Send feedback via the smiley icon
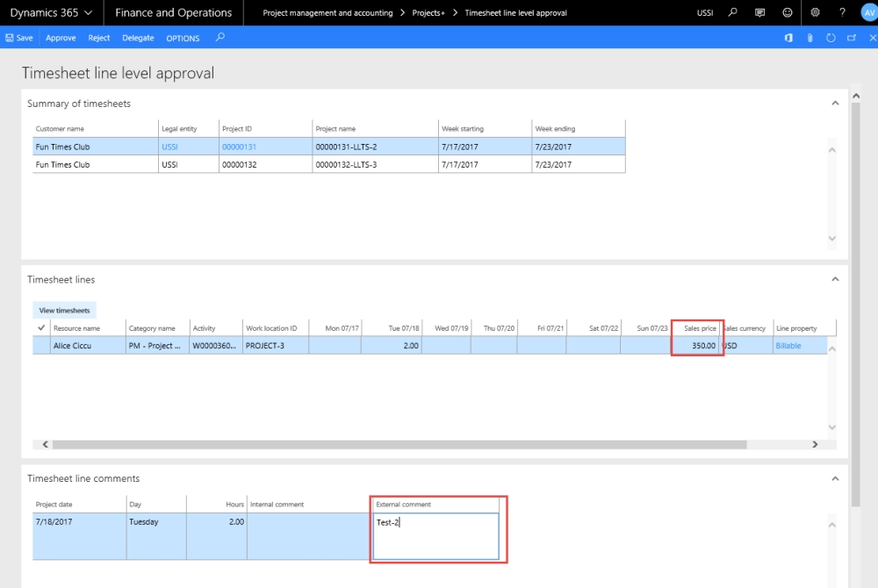Screen dimensions: 878x588 pyautogui.click(x=787, y=12)
